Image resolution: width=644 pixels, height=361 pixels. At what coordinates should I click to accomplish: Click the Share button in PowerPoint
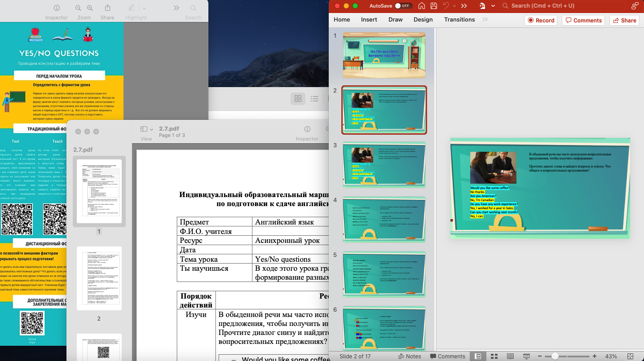624,20
